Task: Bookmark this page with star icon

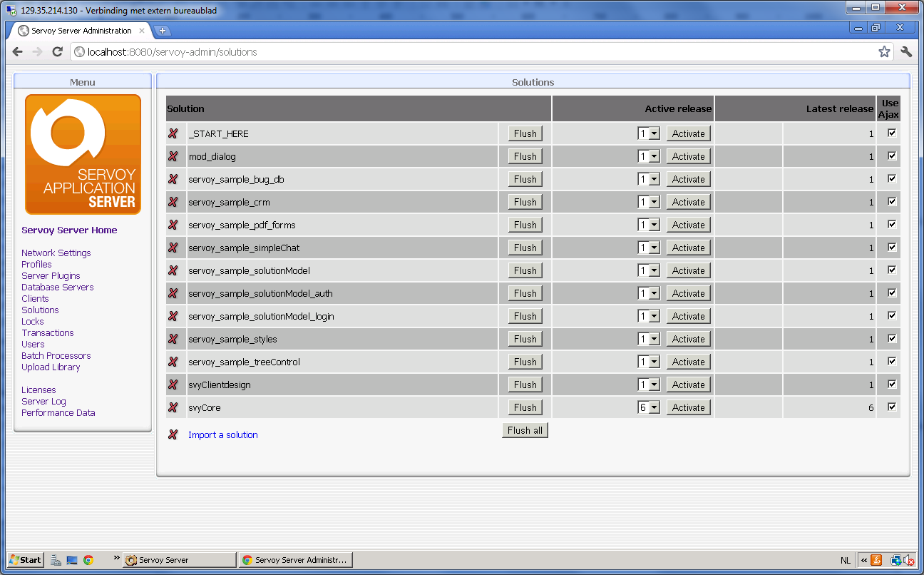Action: coord(884,52)
